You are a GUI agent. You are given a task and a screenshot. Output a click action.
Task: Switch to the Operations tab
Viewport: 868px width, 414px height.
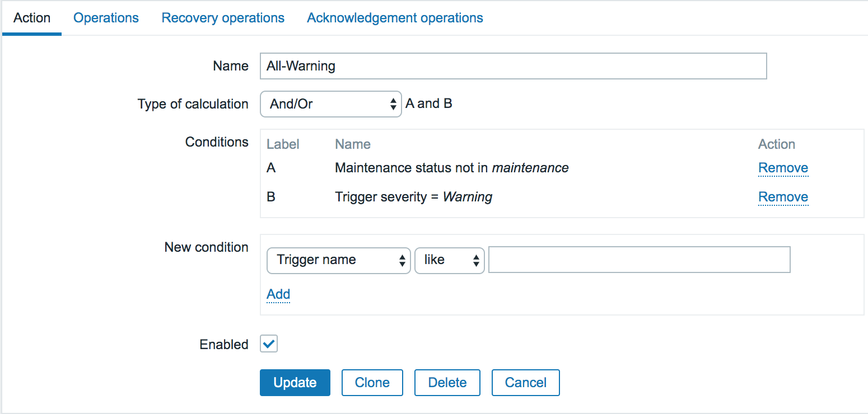(106, 18)
